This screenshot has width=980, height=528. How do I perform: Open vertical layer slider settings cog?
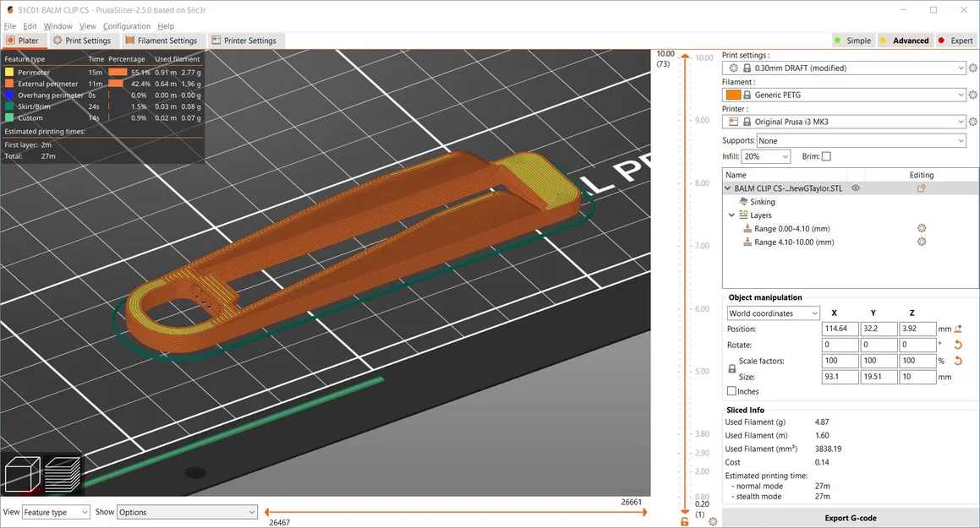(x=713, y=521)
